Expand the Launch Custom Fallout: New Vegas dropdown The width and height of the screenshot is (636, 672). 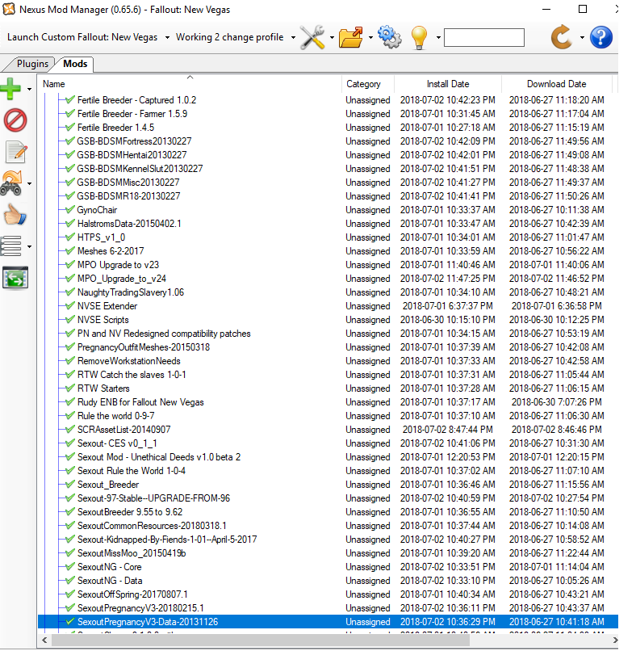(x=167, y=37)
